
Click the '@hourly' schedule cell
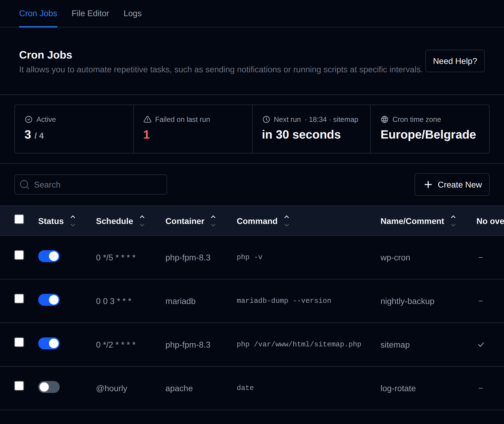click(112, 388)
